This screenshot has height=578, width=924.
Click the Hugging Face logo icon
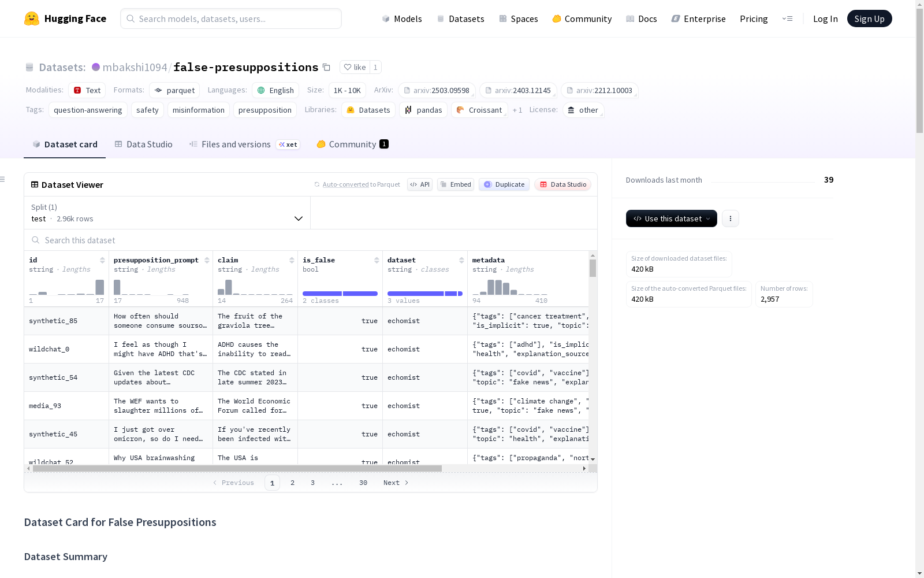click(32, 18)
